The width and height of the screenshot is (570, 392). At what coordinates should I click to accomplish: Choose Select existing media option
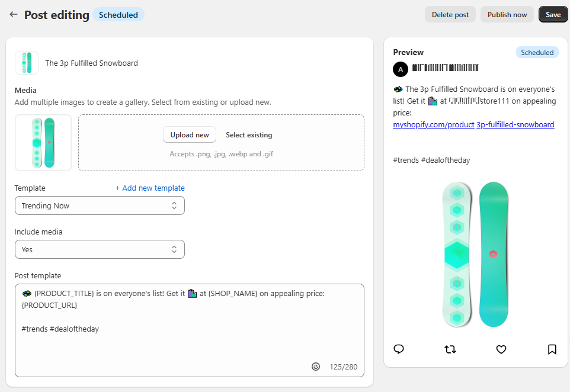pyautogui.click(x=249, y=135)
